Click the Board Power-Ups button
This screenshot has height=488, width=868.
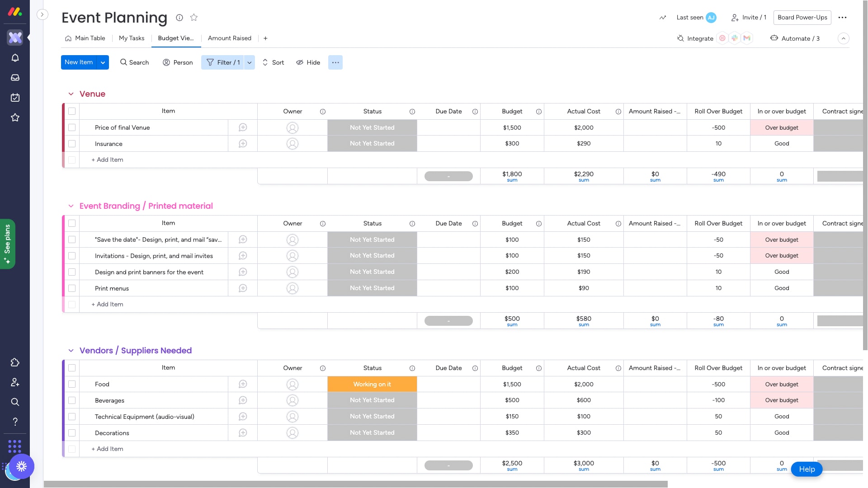click(802, 17)
